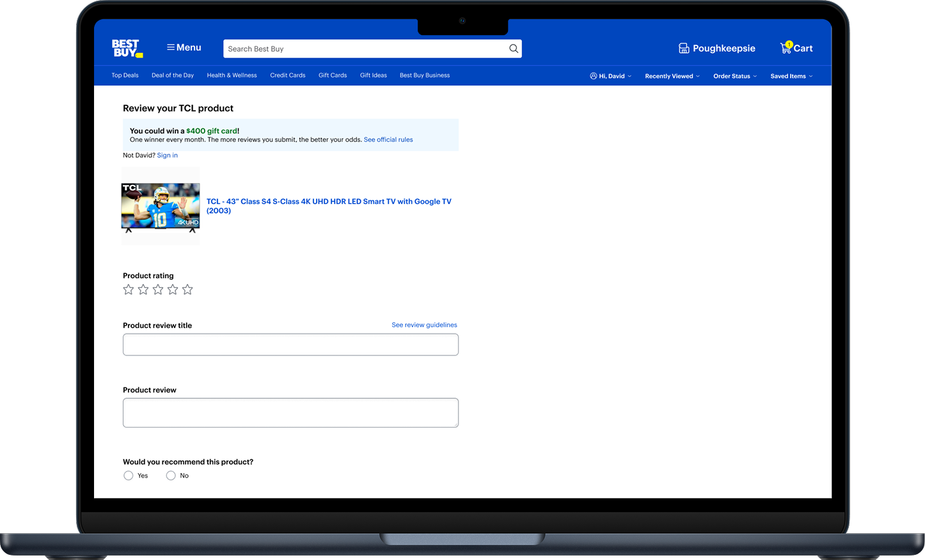925x560 pixels.
Task: Expand Order Status dropdown
Action: (735, 76)
